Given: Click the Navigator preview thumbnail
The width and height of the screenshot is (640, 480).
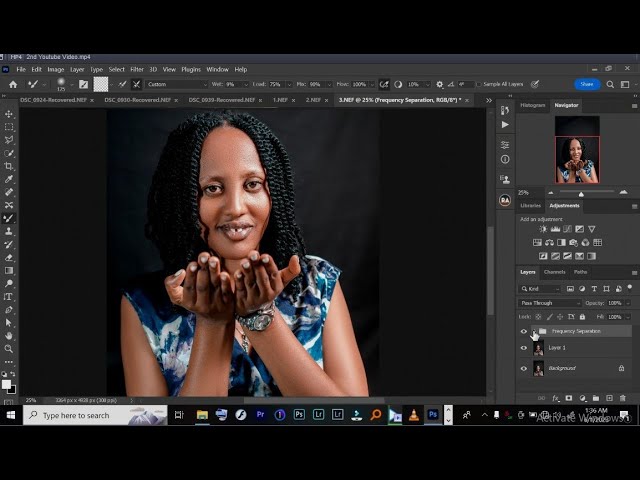Looking at the screenshot, I should pyautogui.click(x=577, y=149).
